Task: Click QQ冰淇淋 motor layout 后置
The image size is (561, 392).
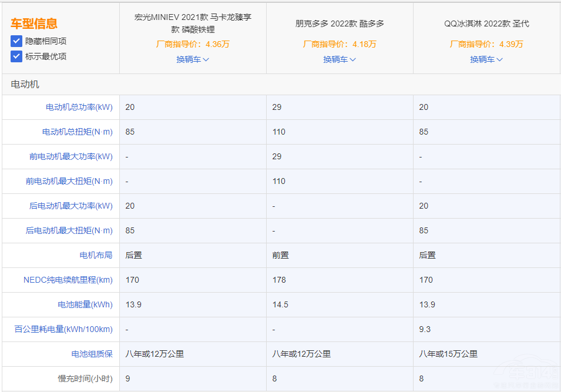Action: pos(427,255)
